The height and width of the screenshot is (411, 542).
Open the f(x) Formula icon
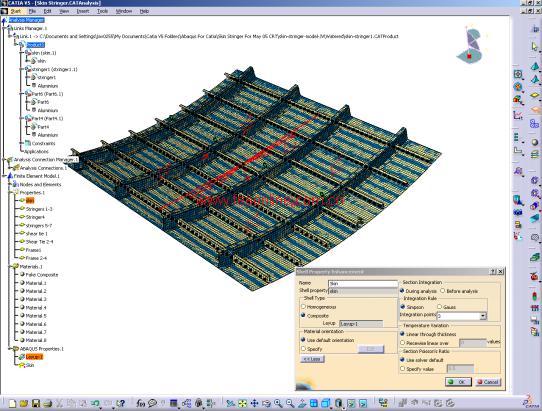pos(140,403)
